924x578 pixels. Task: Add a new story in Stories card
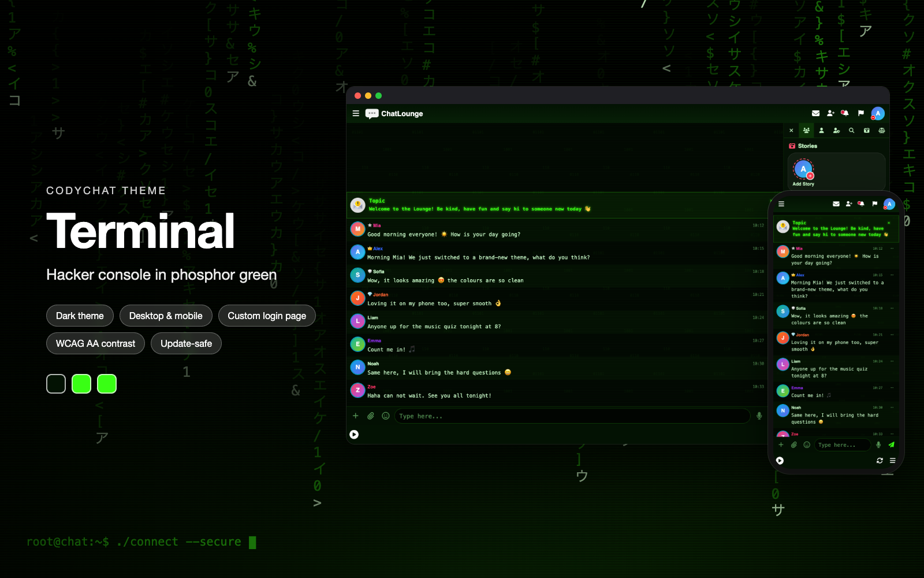coord(803,172)
